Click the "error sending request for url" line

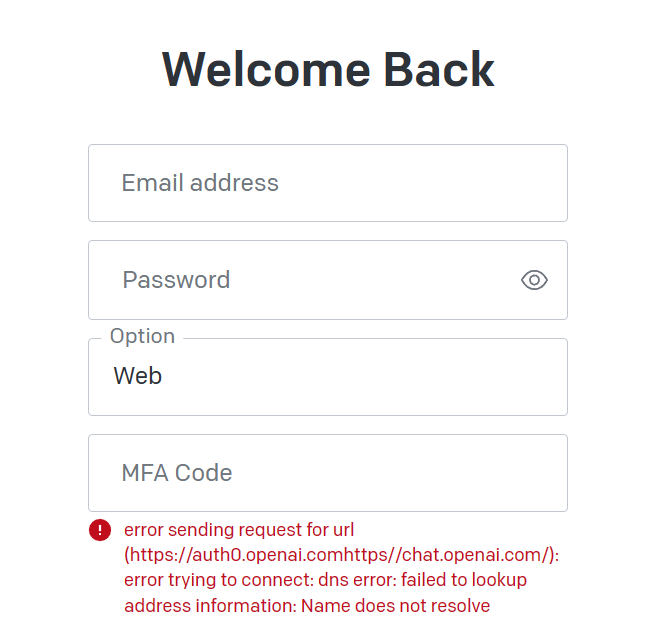(239, 530)
